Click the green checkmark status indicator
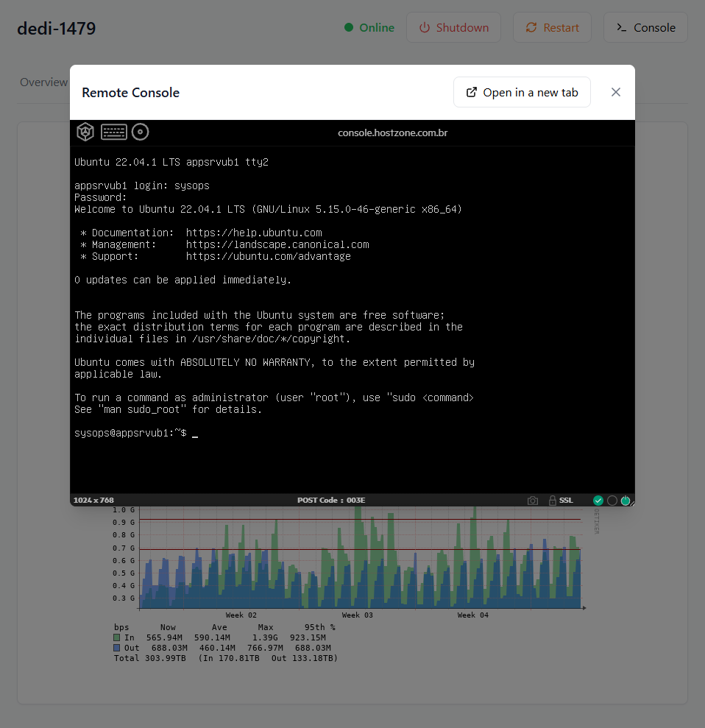Viewport: 705px width, 728px height. 598,501
